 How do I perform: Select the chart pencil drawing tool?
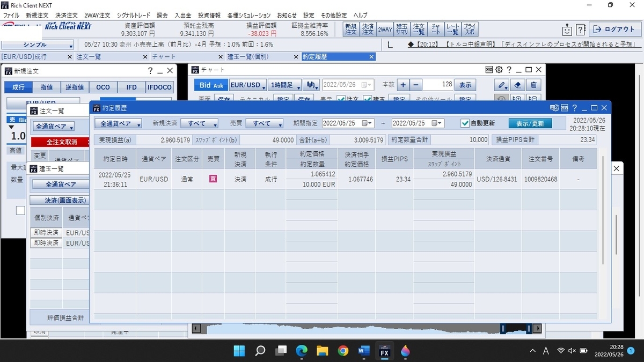pyautogui.click(x=501, y=85)
